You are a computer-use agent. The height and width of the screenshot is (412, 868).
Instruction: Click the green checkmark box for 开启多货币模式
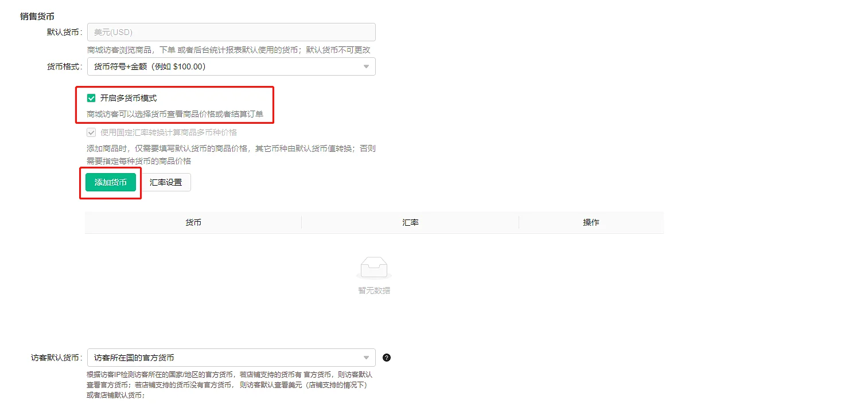91,98
